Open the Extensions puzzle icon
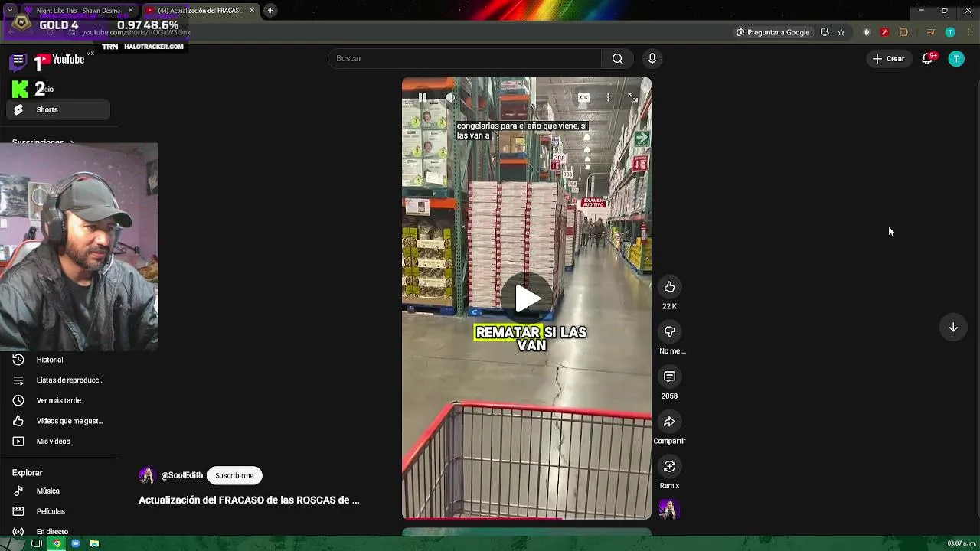This screenshot has height=551, width=980. tap(903, 32)
